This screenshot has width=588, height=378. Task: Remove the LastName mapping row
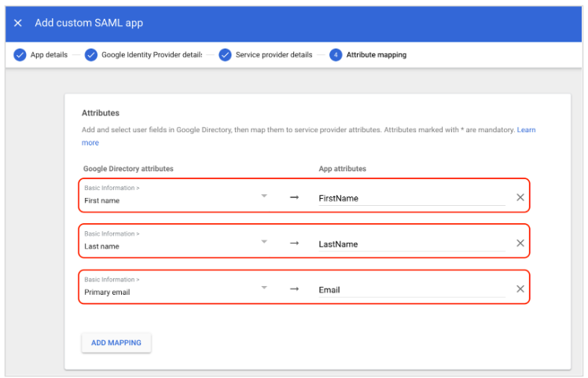tap(520, 244)
